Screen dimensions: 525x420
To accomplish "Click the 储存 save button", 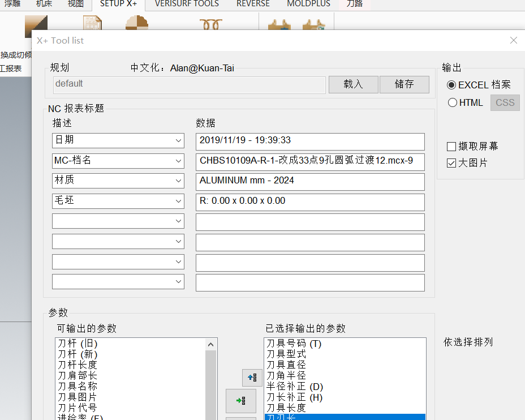I will [404, 84].
